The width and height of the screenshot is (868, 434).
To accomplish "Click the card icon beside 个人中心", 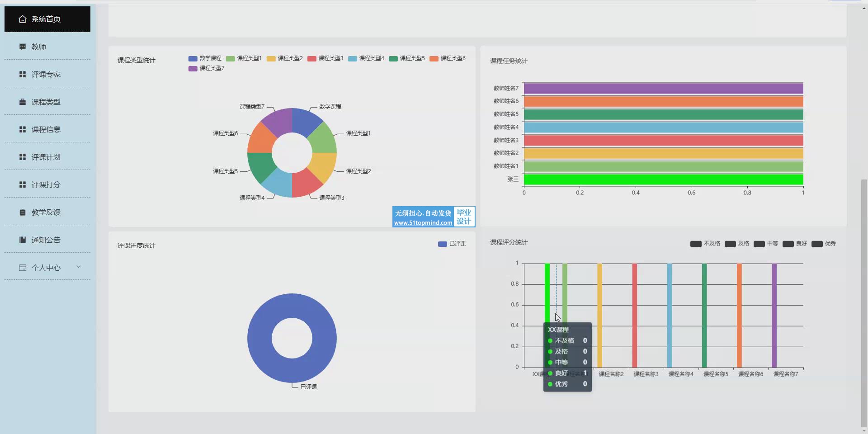I will 23,268.
